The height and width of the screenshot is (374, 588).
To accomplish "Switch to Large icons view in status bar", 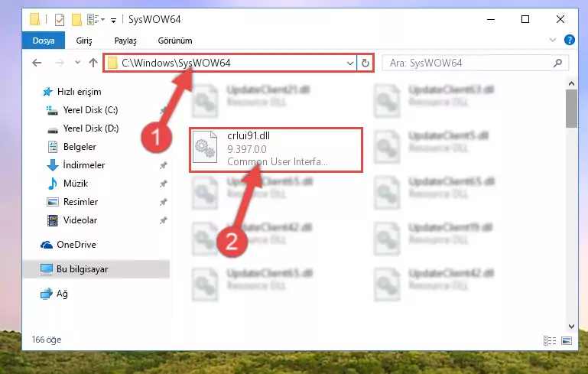I will (567, 340).
